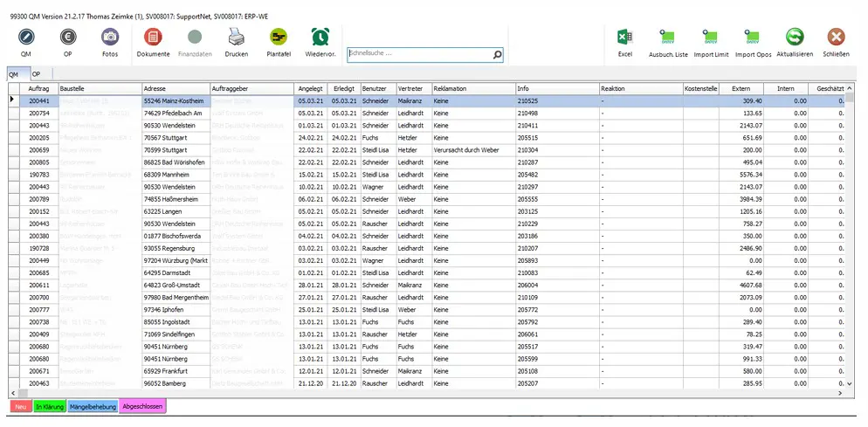
Task: Click the green In Klärung status button
Action: [49, 406]
